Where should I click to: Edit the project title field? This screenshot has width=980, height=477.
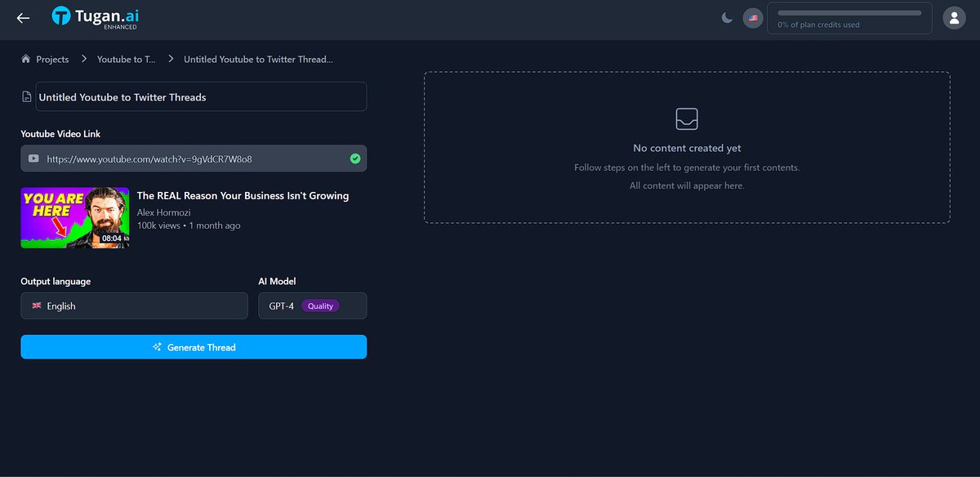click(x=201, y=97)
